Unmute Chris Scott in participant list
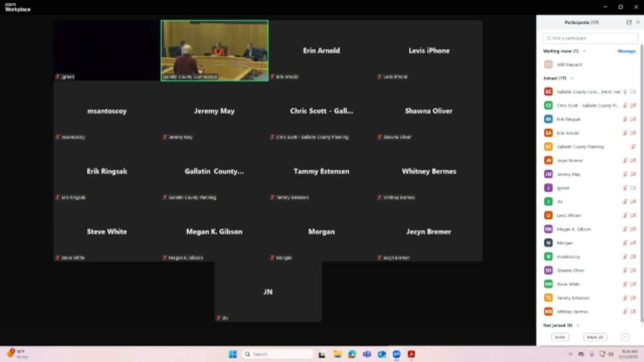644x362 pixels. pos(625,105)
